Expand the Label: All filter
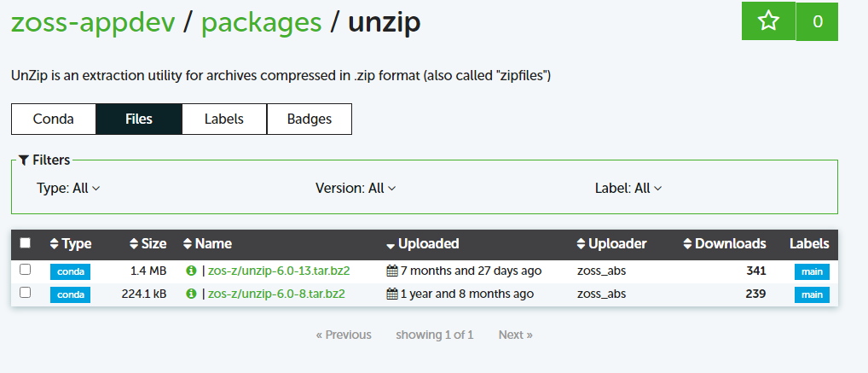The width and height of the screenshot is (868, 373). click(628, 189)
